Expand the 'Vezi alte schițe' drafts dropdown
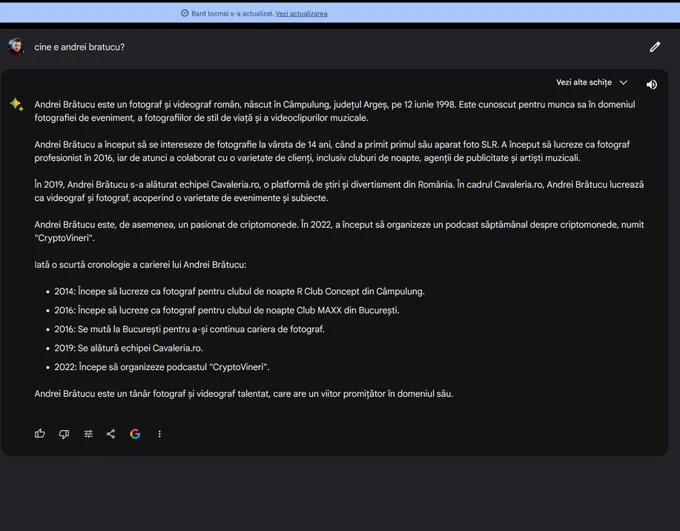The image size is (680, 531). (x=592, y=82)
